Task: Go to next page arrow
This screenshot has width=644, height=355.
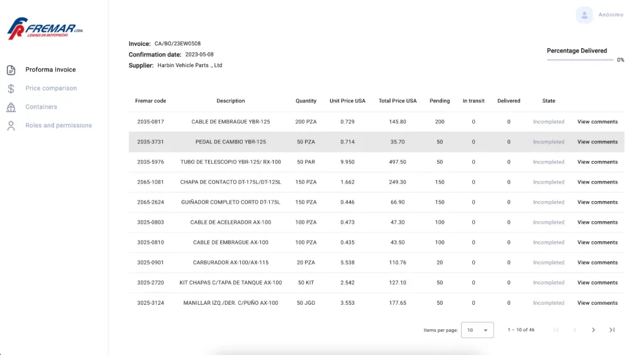Action: point(593,330)
